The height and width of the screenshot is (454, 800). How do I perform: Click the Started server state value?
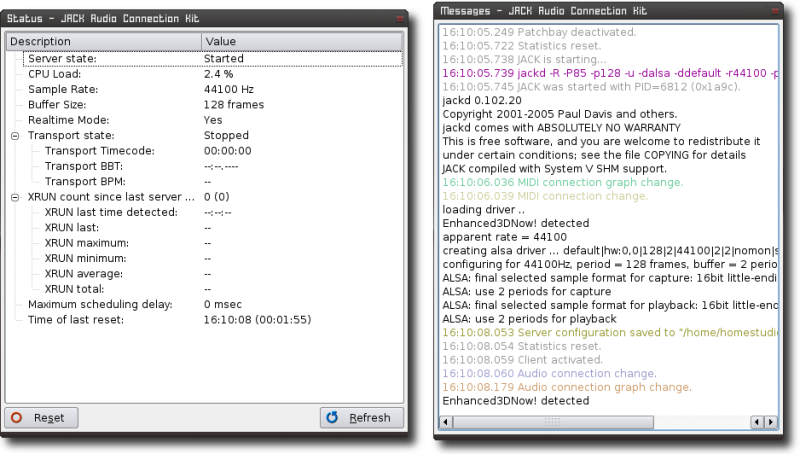click(223, 59)
